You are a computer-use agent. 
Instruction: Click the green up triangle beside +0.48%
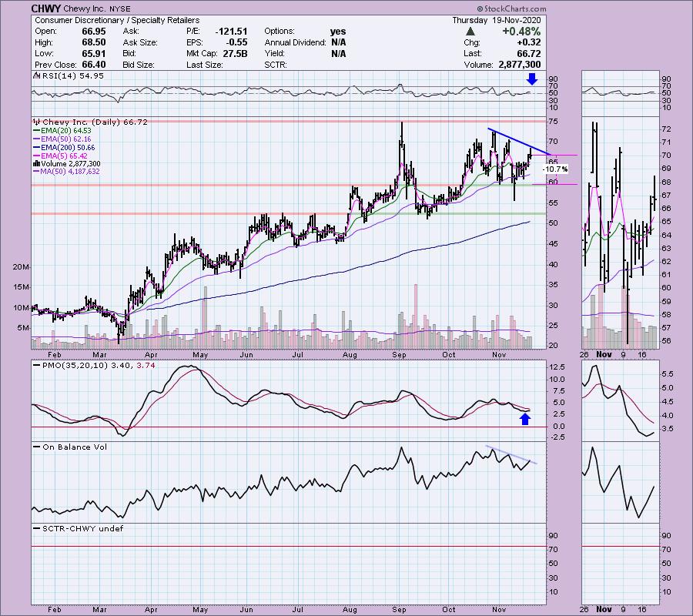click(470, 32)
